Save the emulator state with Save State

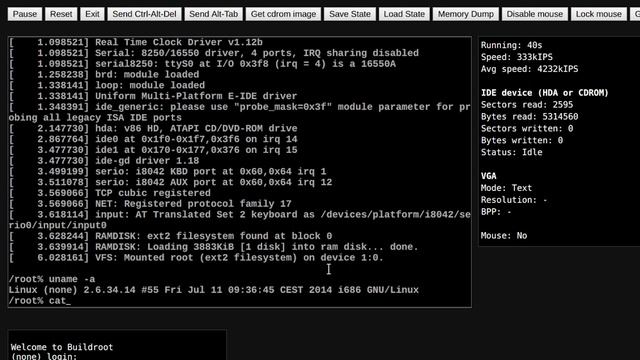point(350,14)
